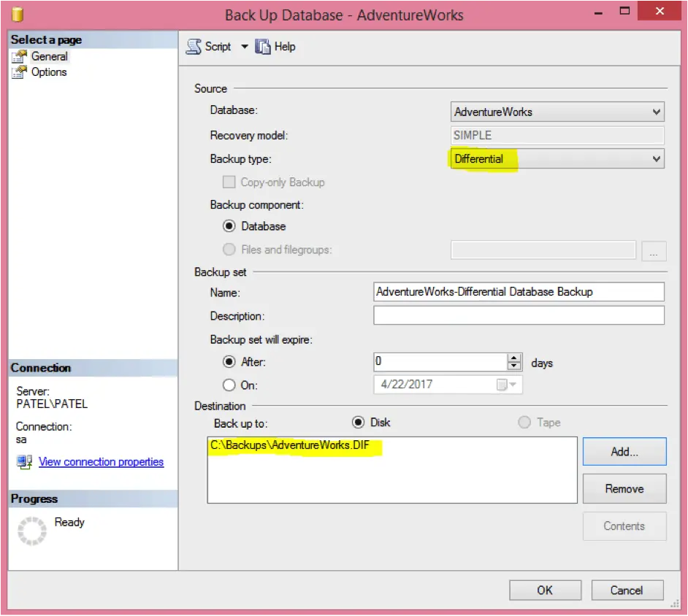Choose Tape as backup destination
This screenshot has width=688, height=616.
[524, 422]
